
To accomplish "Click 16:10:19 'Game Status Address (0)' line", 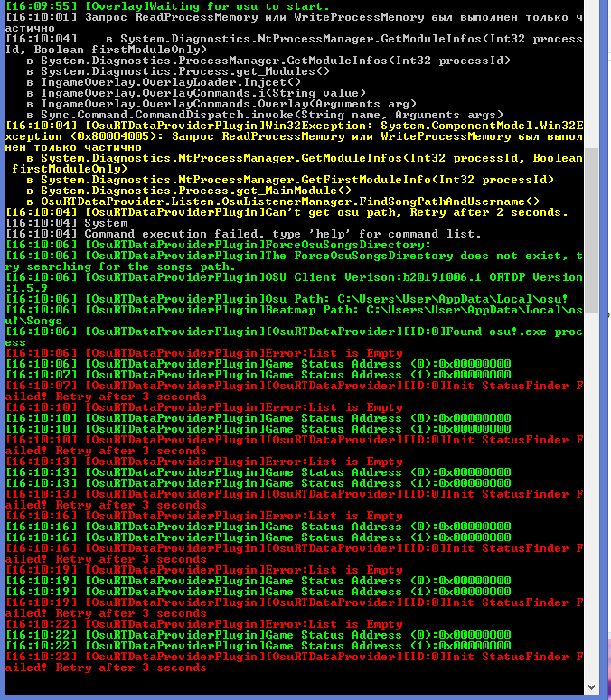I will (x=258, y=581).
